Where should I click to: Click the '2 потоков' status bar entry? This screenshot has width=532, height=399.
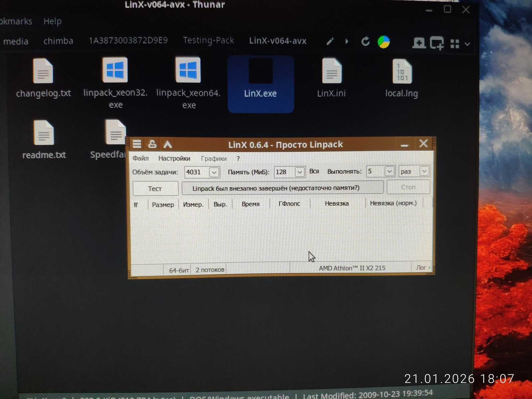(x=210, y=270)
